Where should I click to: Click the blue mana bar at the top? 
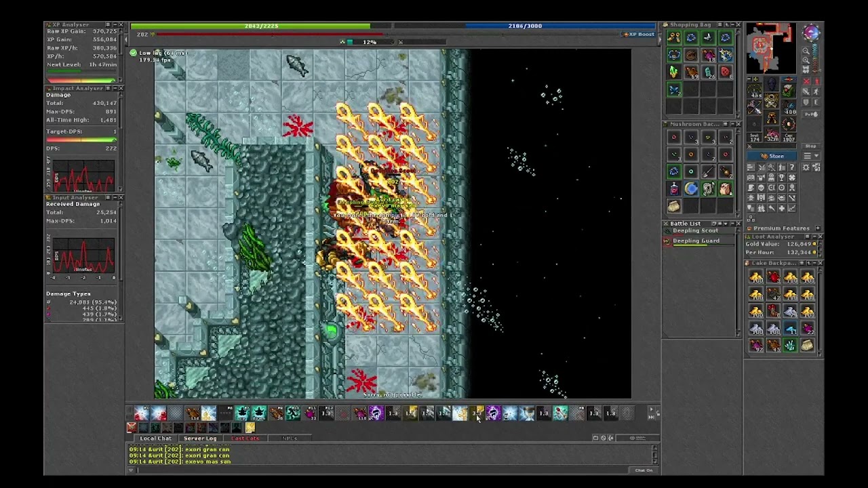click(x=525, y=26)
